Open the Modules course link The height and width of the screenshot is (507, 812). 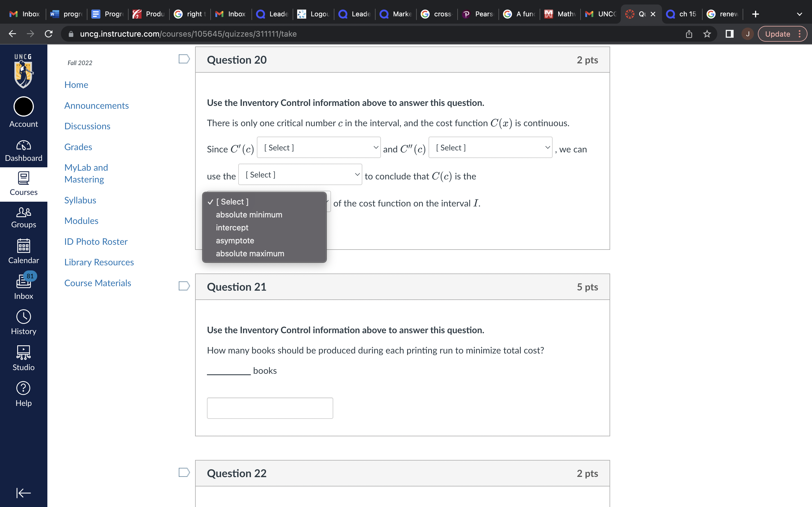81,221
